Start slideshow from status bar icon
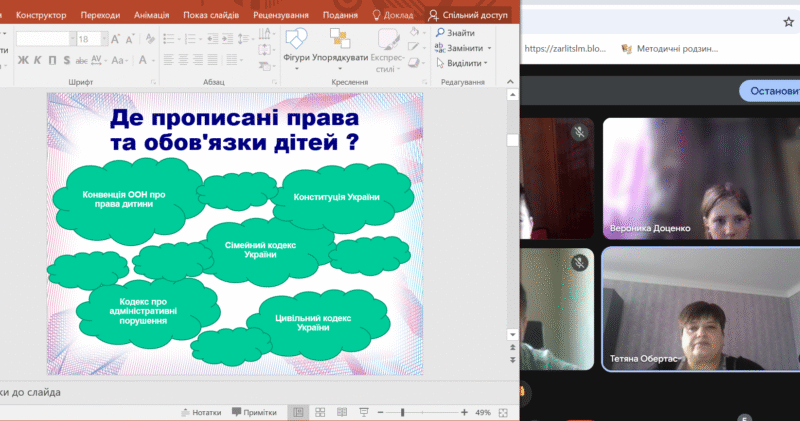The height and width of the screenshot is (421, 800). [364, 412]
